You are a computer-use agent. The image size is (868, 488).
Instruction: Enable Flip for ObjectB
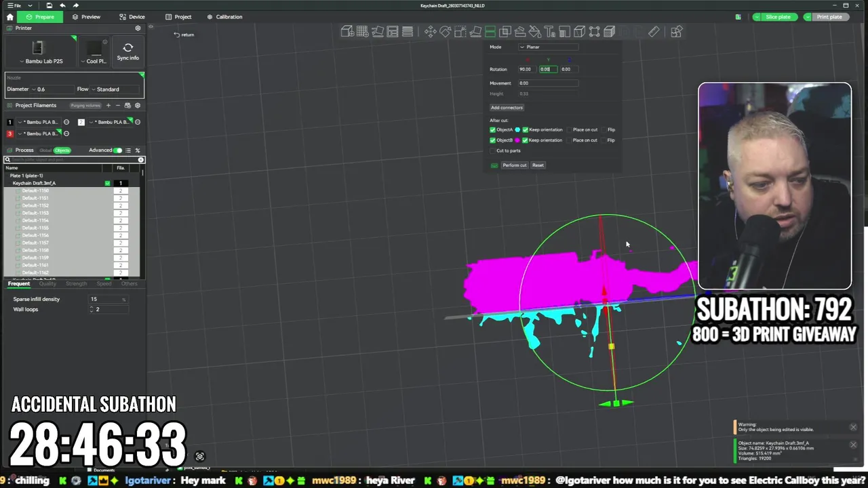(604, 140)
